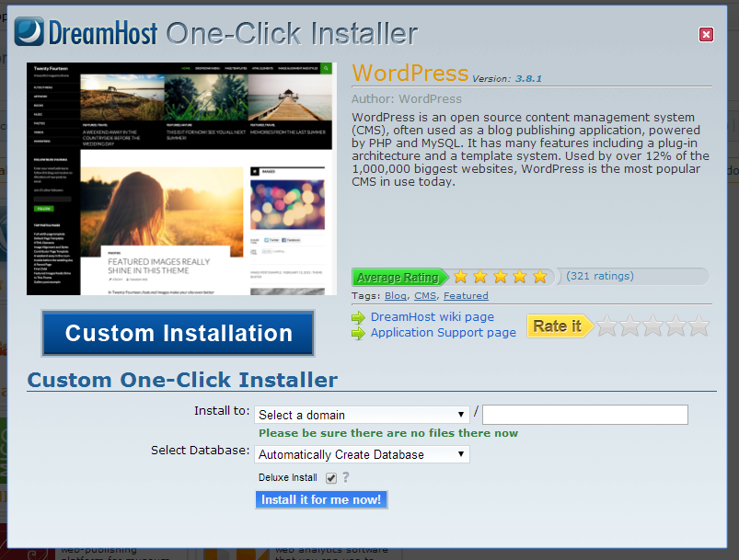
Task: Click the Custom One-Click Installer heading
Action: click(182, 380)
